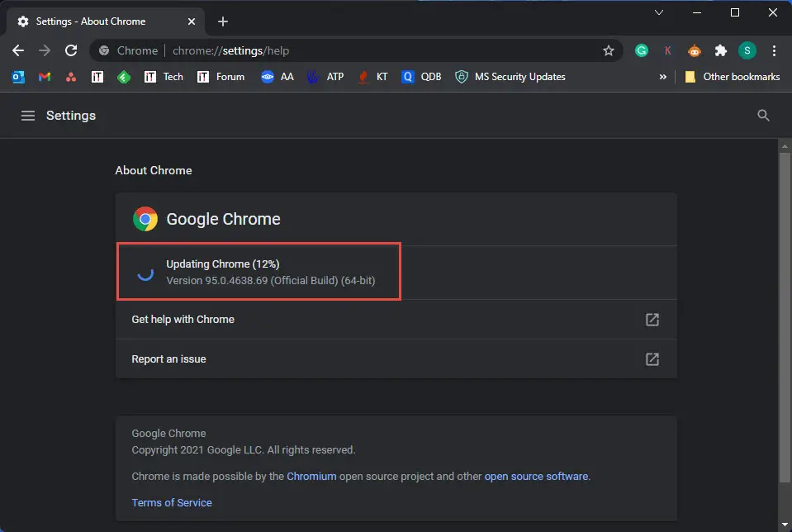
Task: Open a new tab with plus button
Action: (223, 21)
